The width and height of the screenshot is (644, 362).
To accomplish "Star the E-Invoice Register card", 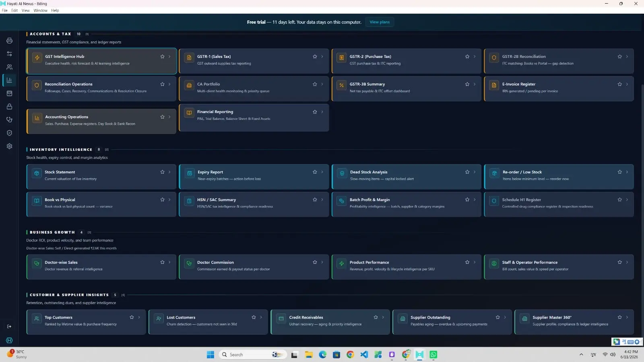I will click(620, 84).
